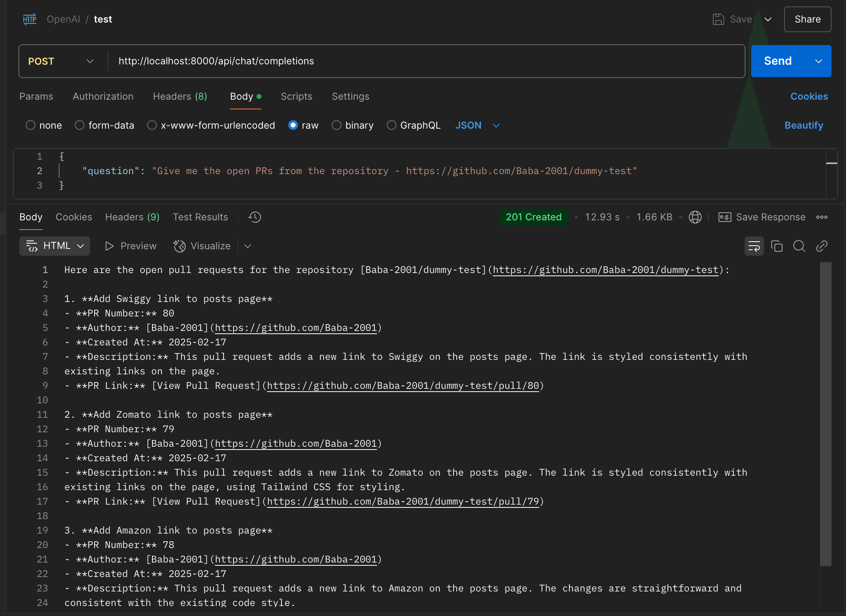The image size is (846, 616).
Task: Open the response options three-dot menu
Action: pos(821,217)
